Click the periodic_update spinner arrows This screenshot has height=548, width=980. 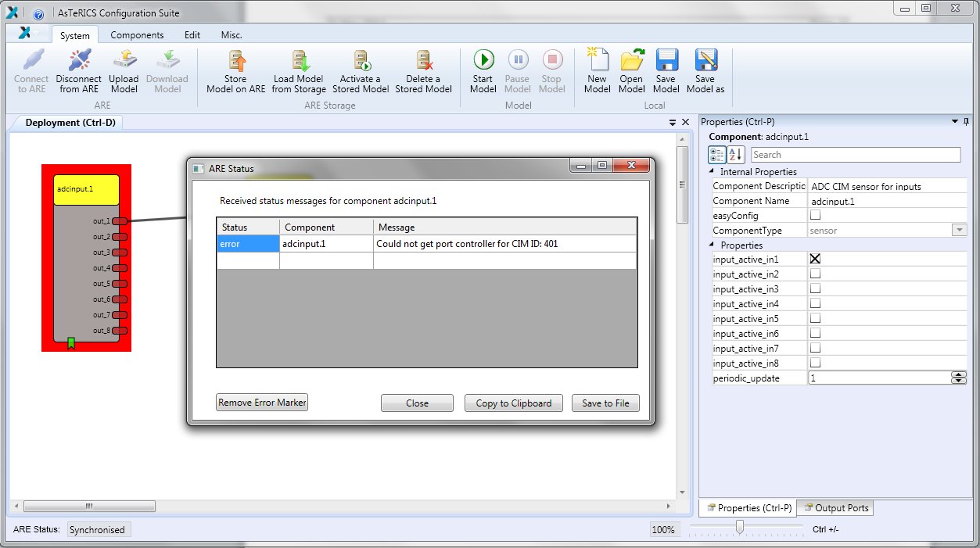click(959, 378)
